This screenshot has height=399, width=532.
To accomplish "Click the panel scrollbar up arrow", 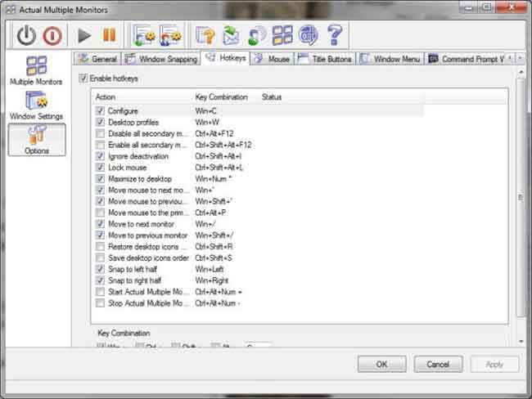I will [521, 72].
